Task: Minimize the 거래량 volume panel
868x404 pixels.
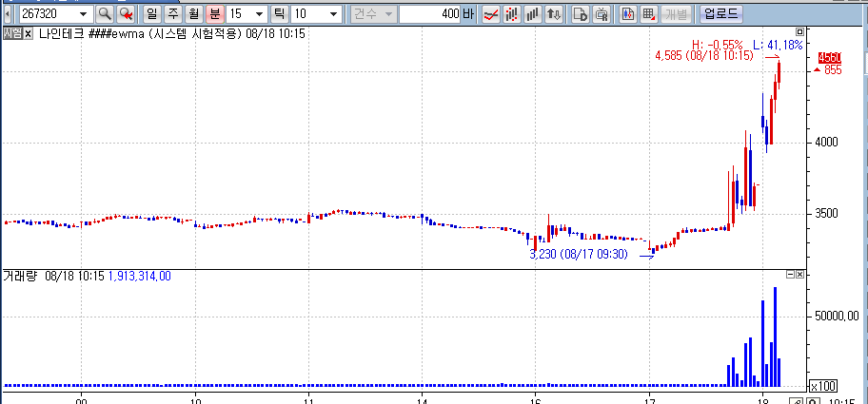Action: click(x=791, y=275)
